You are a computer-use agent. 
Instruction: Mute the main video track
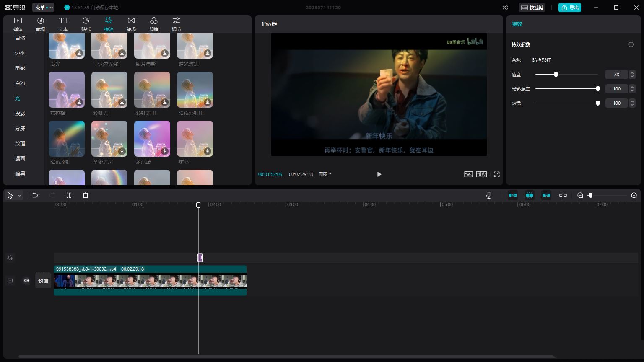[26, 281]
